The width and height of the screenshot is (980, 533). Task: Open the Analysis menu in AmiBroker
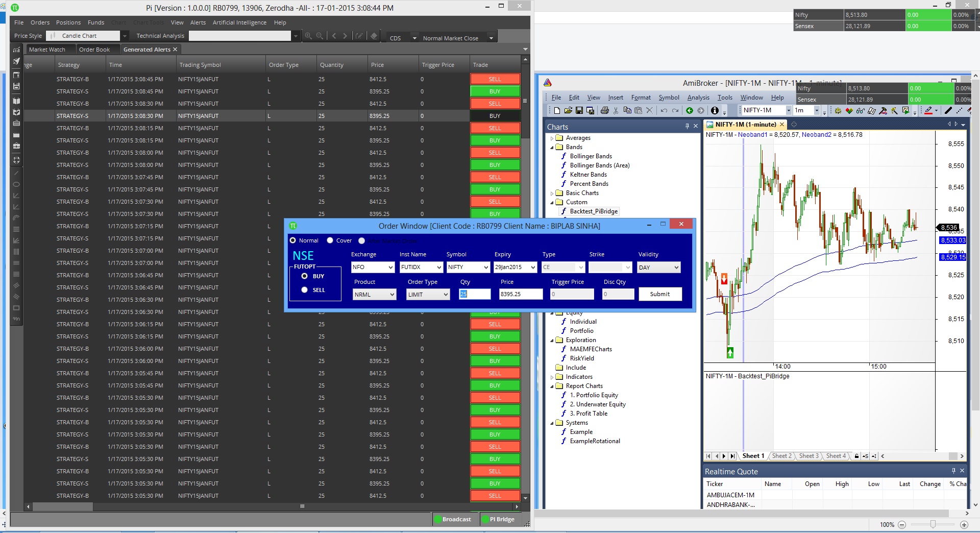(698, 98)
